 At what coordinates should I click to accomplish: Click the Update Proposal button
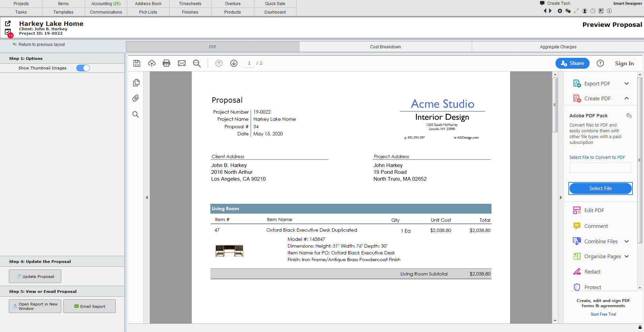click(x=35, y=276)
